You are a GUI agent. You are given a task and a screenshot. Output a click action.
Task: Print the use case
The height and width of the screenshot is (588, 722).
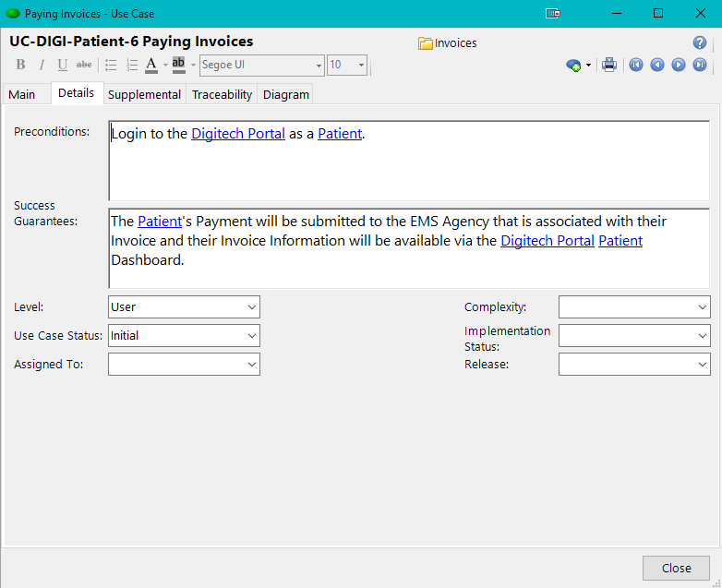coord(609,65)
